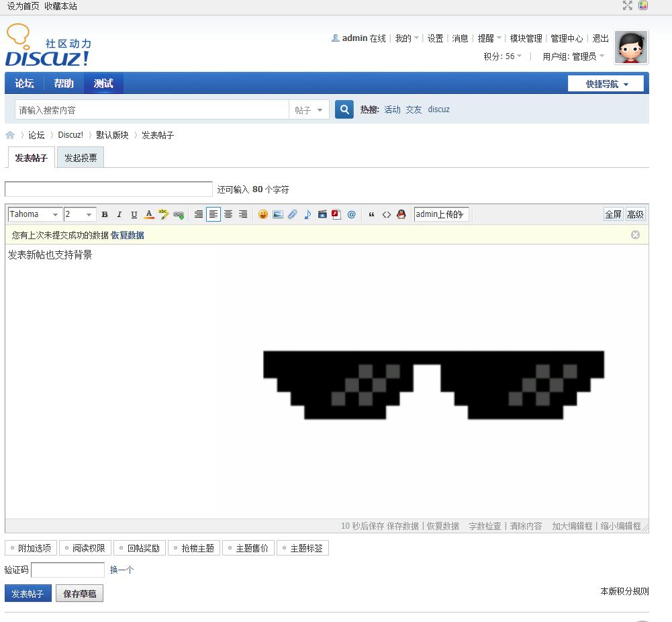Add an attachment with paperclip icon
The height and width of the screenshot is (622, 672).
click(292, 214)
